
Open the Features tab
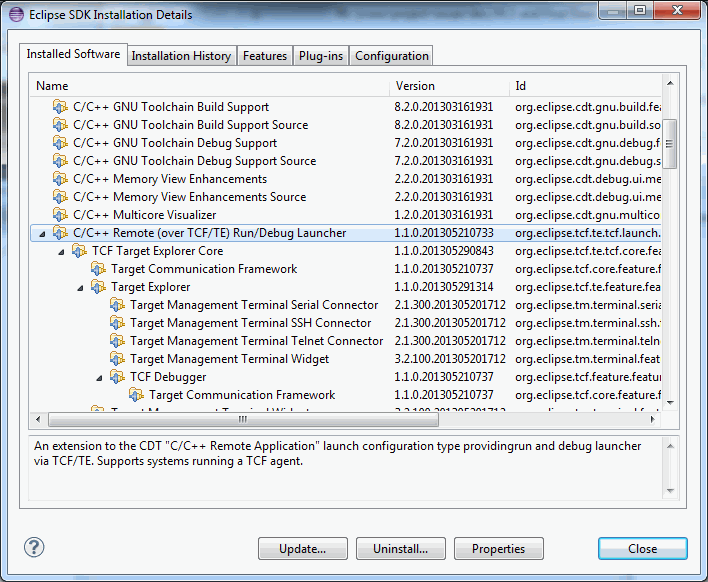tap(265, 56)
